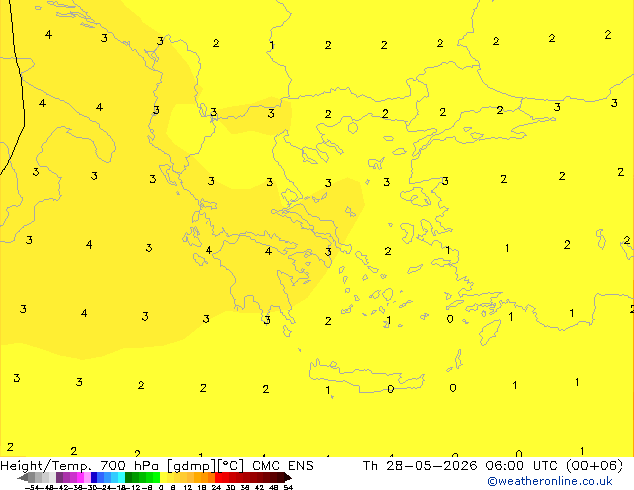Screen dimensions: 634x490
Task: Click the dark brown right arrow of the color scale
Action: click(288, 478)
